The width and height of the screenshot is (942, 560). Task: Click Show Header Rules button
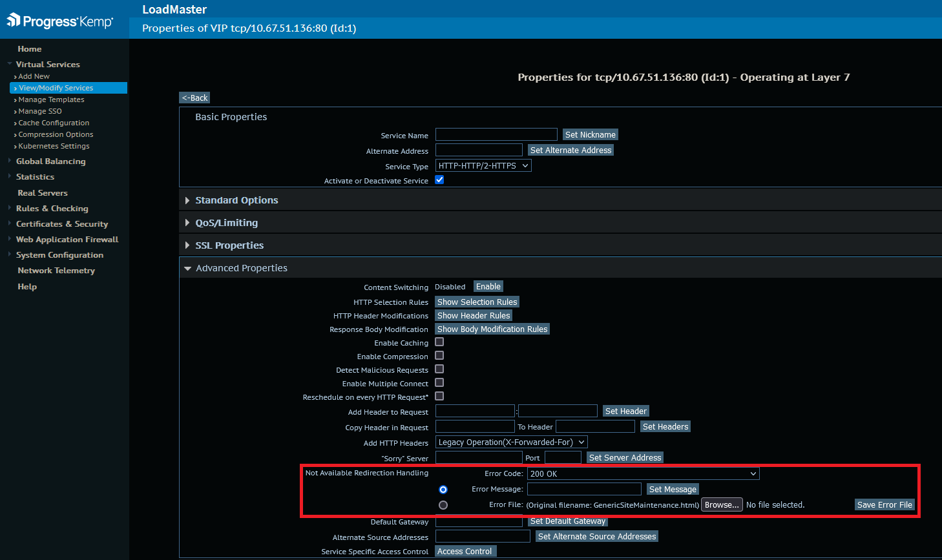474,316
